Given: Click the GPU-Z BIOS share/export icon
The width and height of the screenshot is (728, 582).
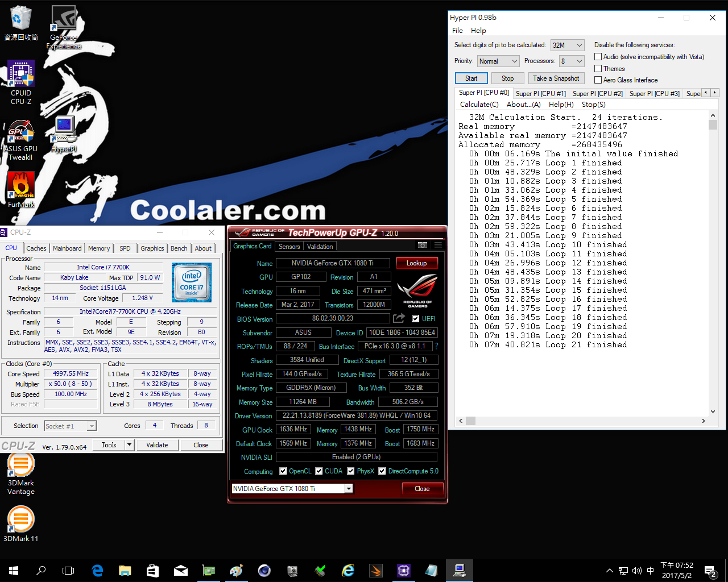Looking at the screenshot, I should tap(399, 318).
